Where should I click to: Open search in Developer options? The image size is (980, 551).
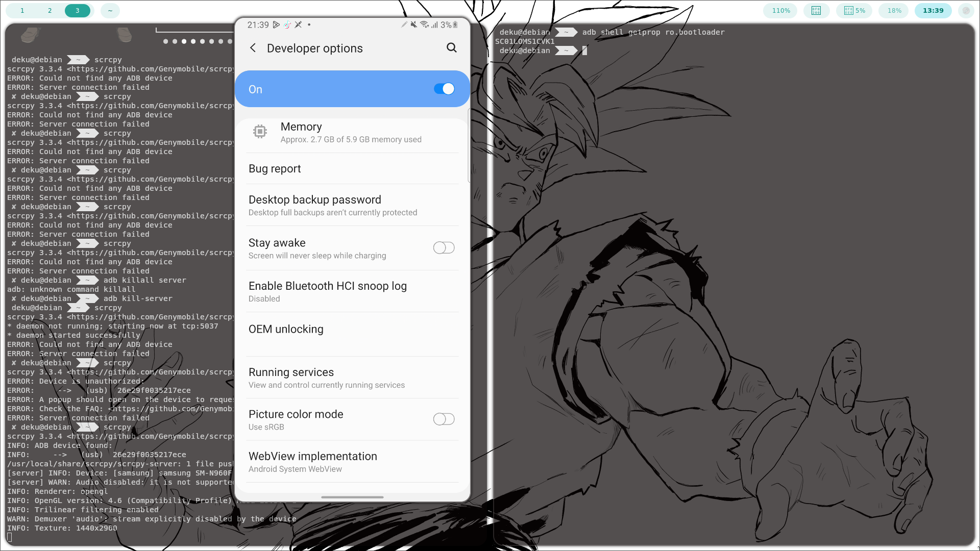point(452,47)
